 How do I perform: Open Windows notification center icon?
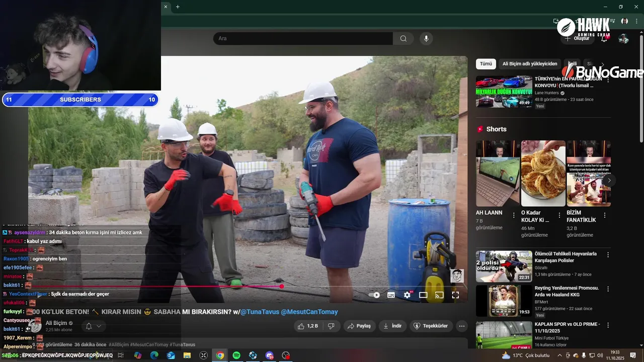pyautogui.click(x=633, y=355)
